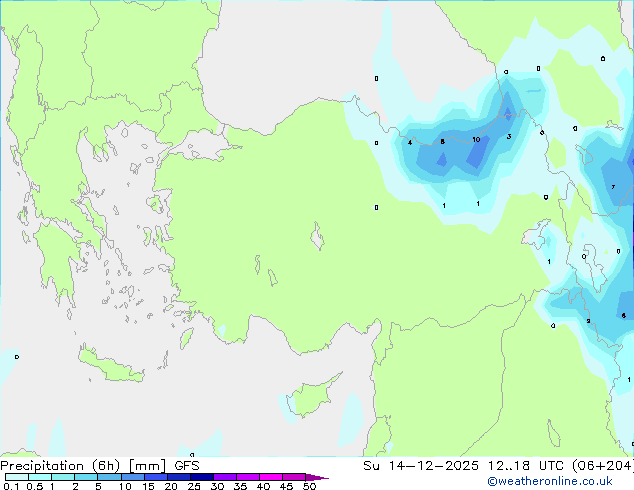Click the 40–45 mm magenta legend swatch

pos(271,477)
